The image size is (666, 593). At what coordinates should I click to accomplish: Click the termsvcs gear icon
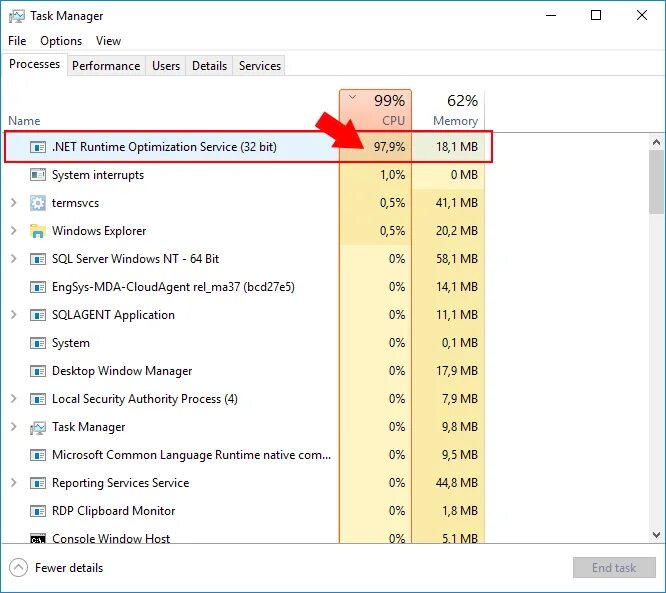pyautogui.click(x=38, y=203)
